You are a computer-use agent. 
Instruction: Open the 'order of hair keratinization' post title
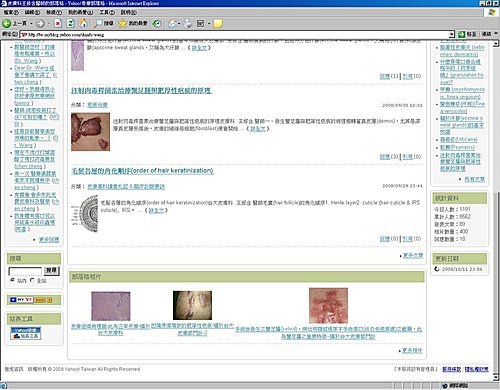142,171
